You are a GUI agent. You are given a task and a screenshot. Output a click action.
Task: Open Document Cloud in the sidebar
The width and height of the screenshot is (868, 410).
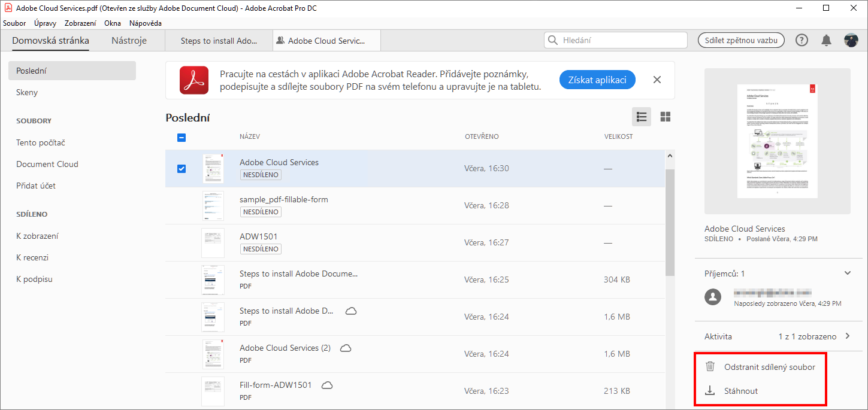click(x=47, y=164)
